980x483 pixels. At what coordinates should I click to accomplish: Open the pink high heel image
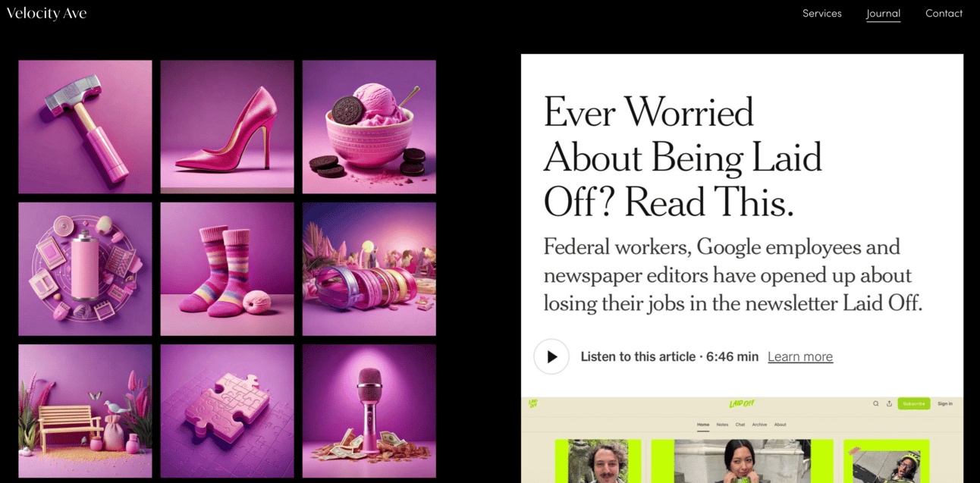click(x=227, y=127)
